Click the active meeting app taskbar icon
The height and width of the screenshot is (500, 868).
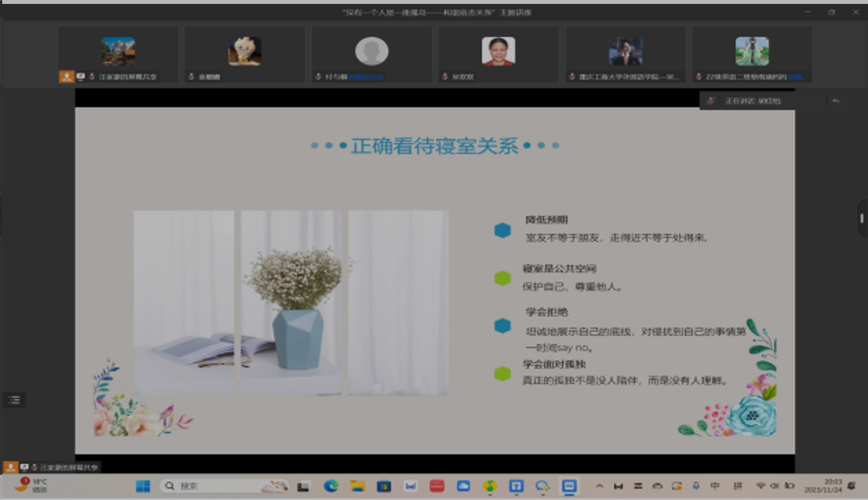pyautogui.click(x=569, y=486)
